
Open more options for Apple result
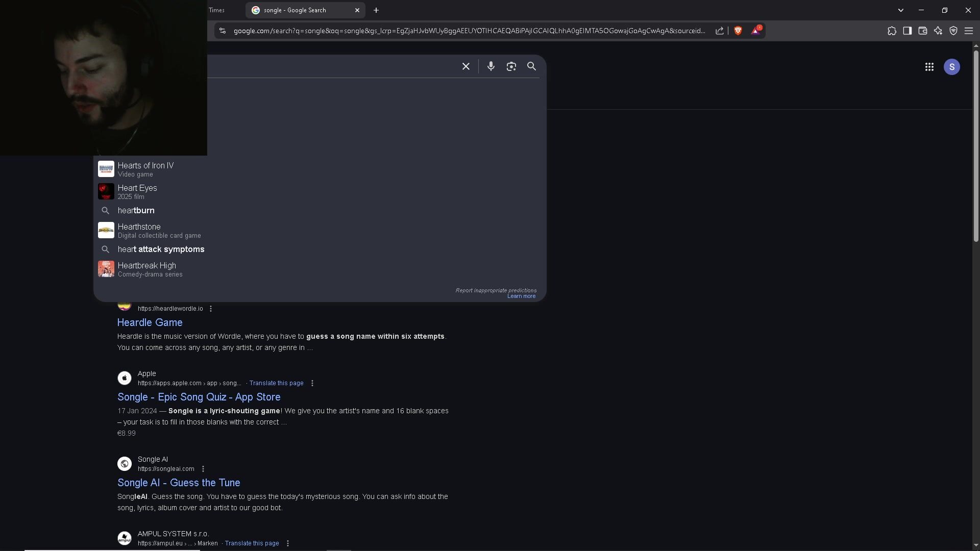click(x=312, y=383)
